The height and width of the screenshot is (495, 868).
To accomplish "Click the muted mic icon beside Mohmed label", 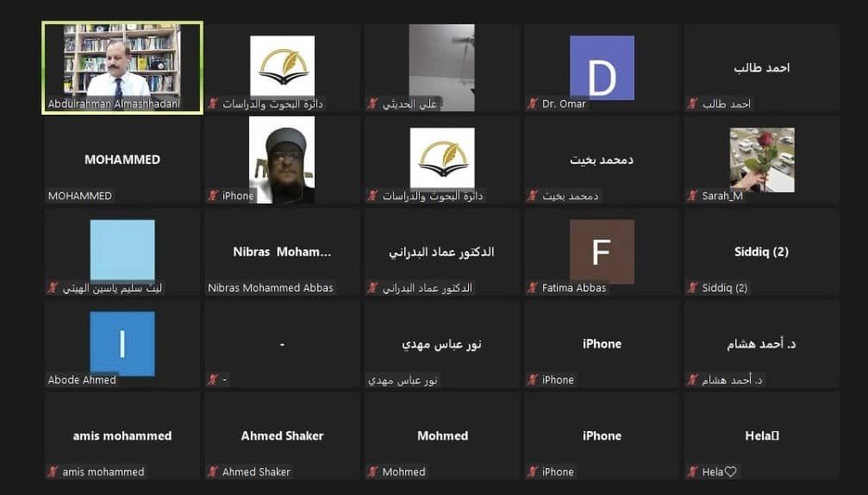I will (372, 472).
